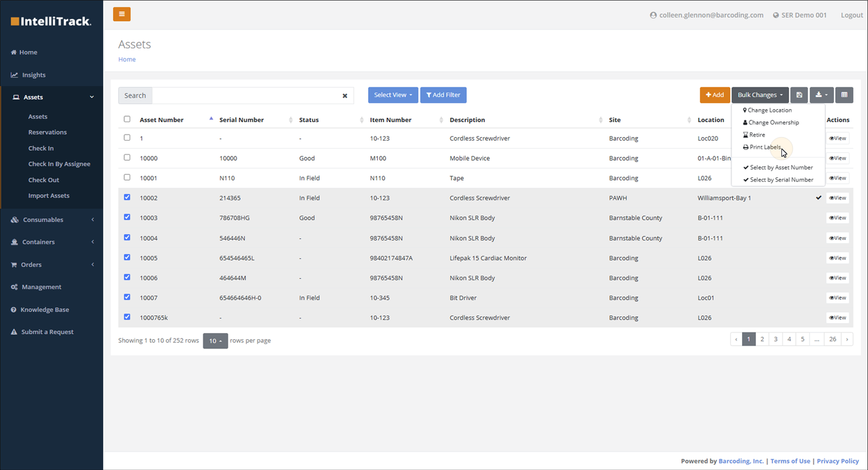Viewport: 868px width, 470px height.
Task: Uncheck the checkbox for asset 10006
Action: (127, 277)
